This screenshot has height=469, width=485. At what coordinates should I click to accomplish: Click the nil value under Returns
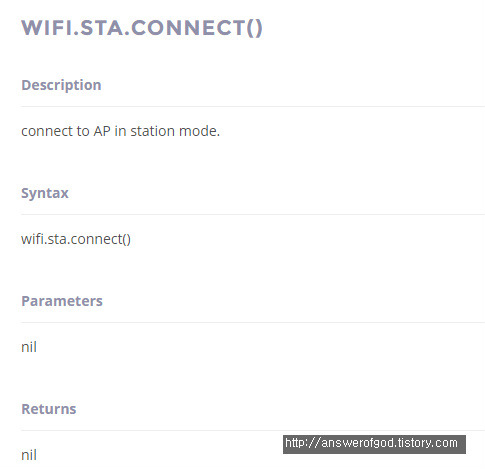coord(29,455)
